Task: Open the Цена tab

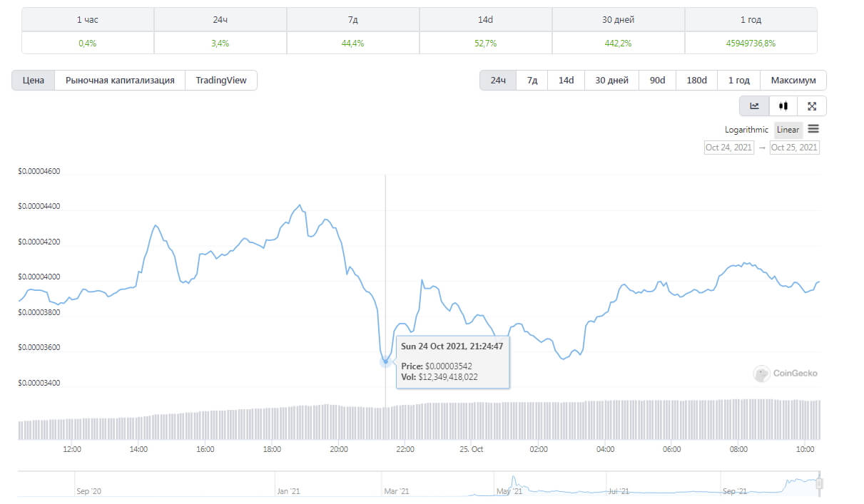Action: tap(34, 80)
